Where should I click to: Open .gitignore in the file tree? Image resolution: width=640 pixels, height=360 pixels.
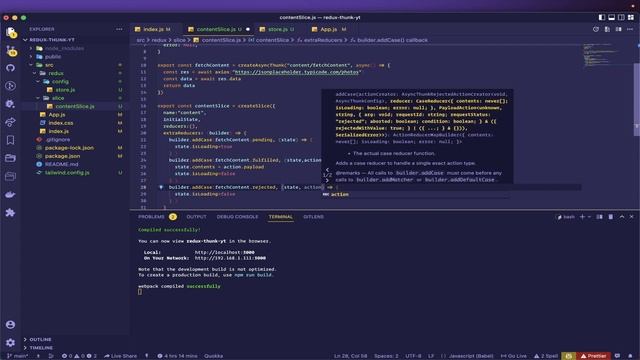(58, 140)
